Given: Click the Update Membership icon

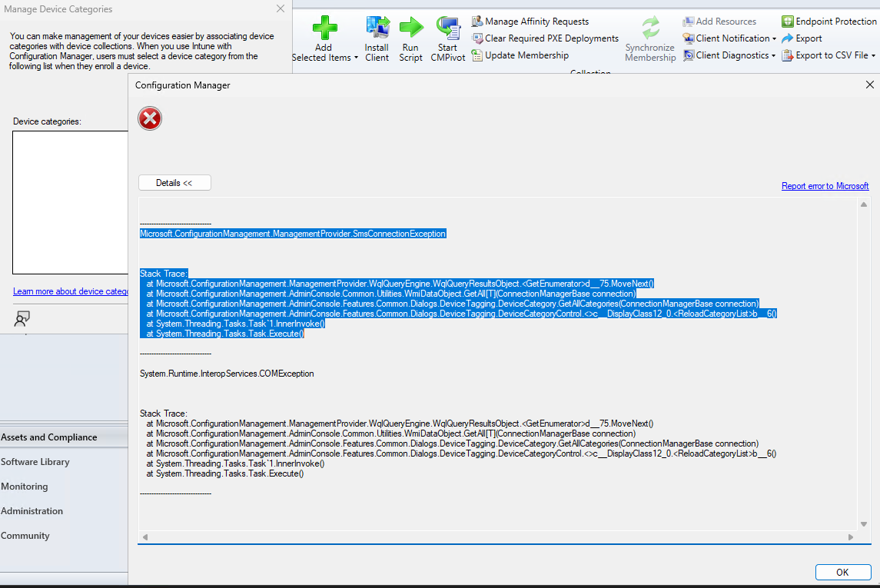Looking at the screenshot, I should (x=477, y=55).
